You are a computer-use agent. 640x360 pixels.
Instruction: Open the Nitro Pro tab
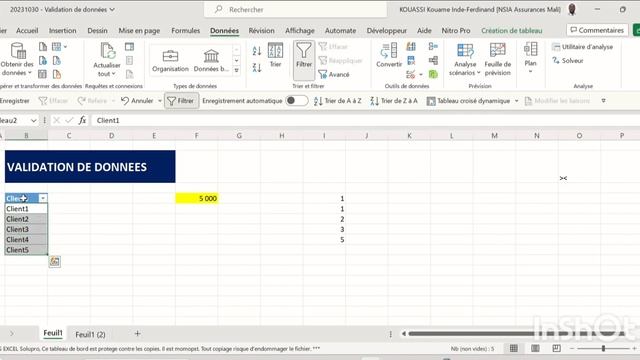point(456,31)
